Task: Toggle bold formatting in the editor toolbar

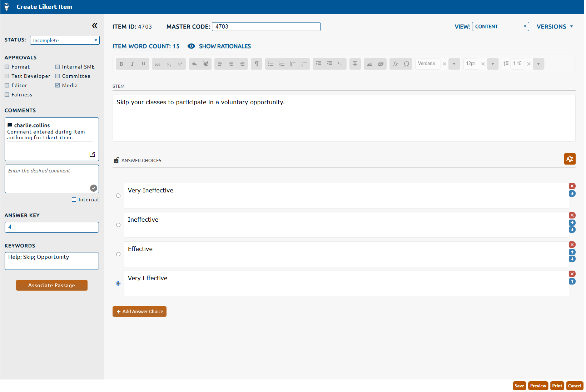Action: (x=121, y=64)
